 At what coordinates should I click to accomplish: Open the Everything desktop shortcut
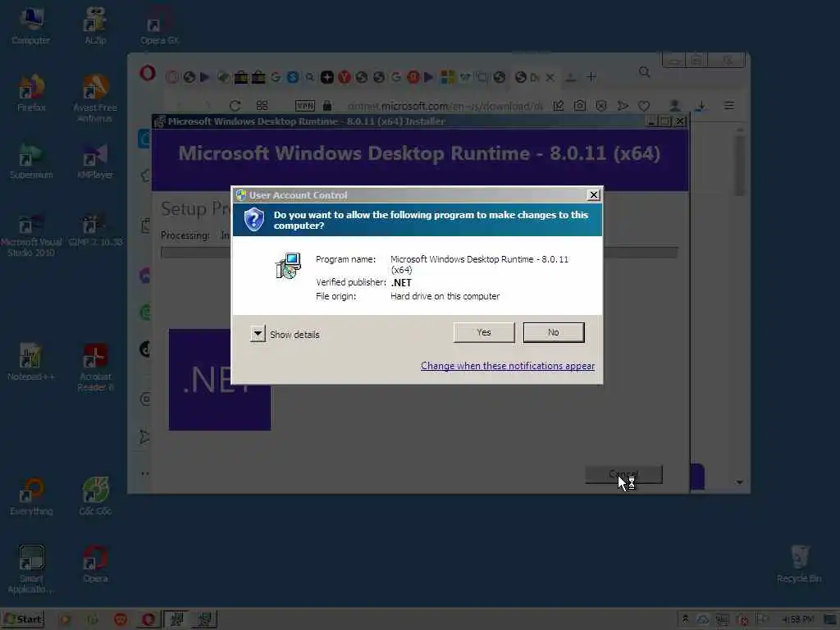click(31, 496)
